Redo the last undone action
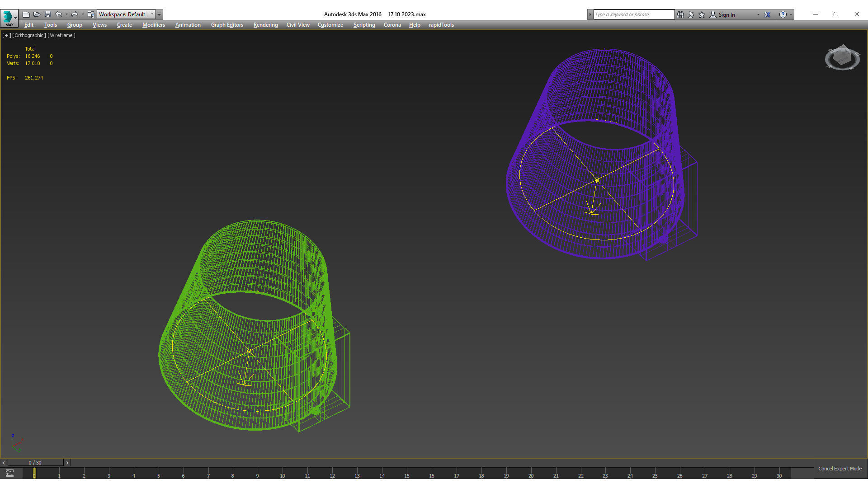Image resolution: width=868 pixels, height=488 pixels. [x=75, y=14]
